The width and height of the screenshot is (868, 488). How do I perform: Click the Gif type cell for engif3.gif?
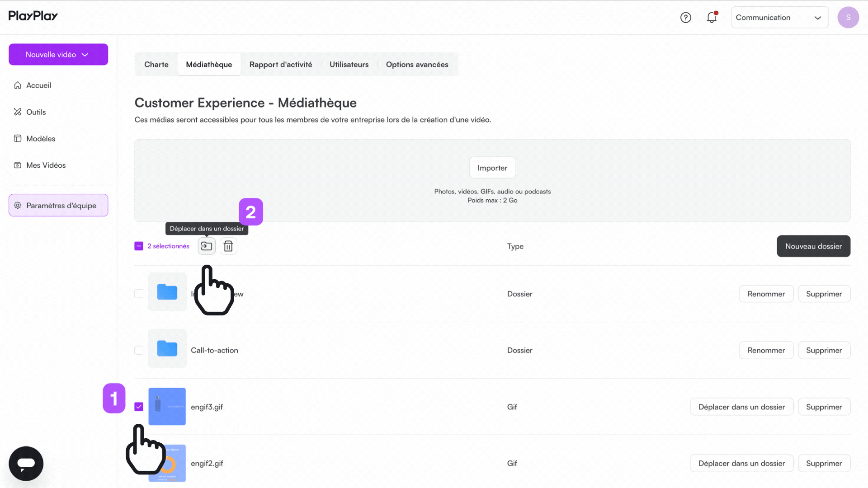(x=512, y=407)
